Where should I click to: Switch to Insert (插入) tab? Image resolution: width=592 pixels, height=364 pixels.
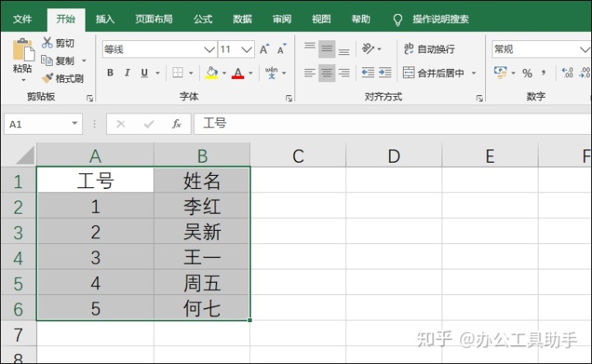105,19
